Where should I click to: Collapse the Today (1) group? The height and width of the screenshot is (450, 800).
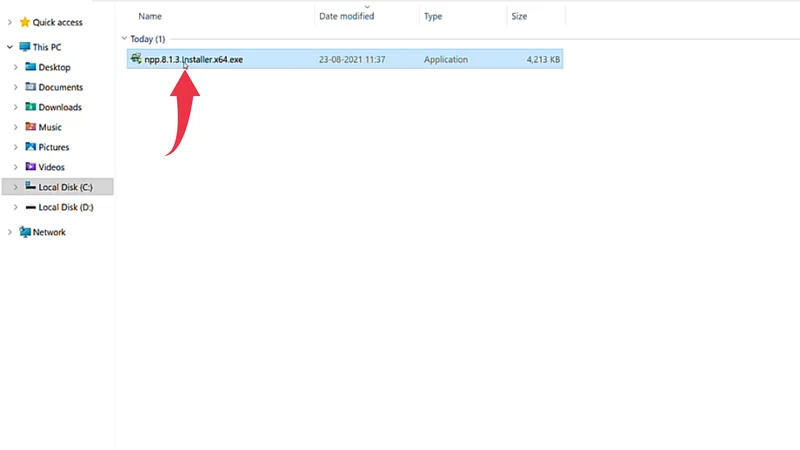point(124,39)
